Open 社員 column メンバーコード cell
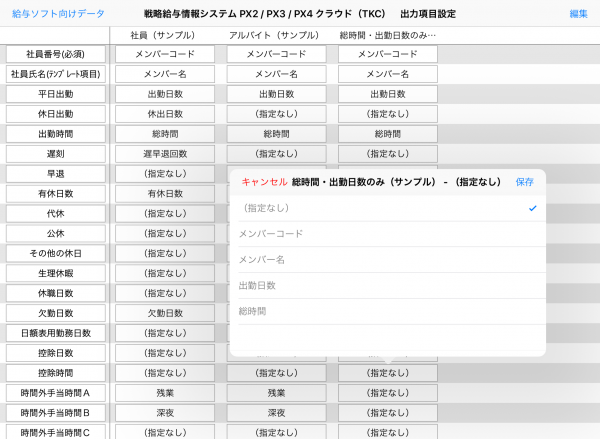This screenshot has height=439, width=600. pos(165,54)
